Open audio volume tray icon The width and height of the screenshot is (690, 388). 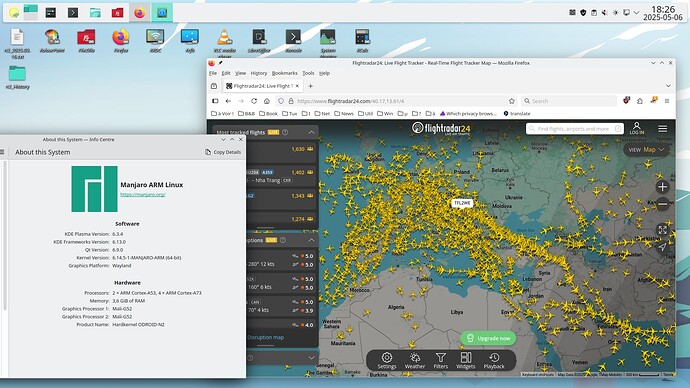(605, 13)
